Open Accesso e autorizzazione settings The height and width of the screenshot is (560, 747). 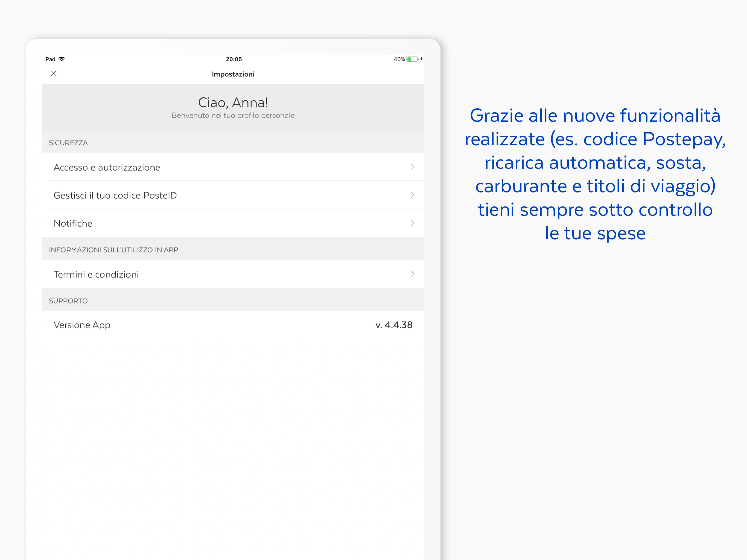[x=107, y=167]
